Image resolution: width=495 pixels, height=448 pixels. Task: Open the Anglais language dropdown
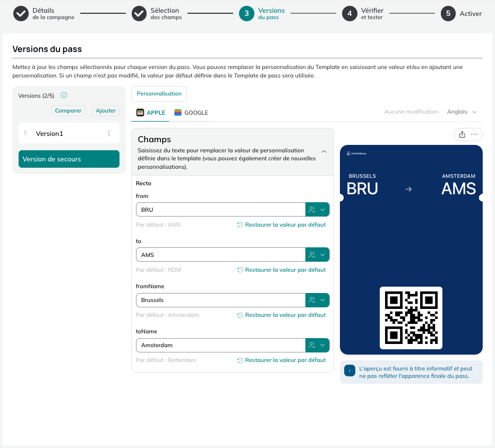462,111
